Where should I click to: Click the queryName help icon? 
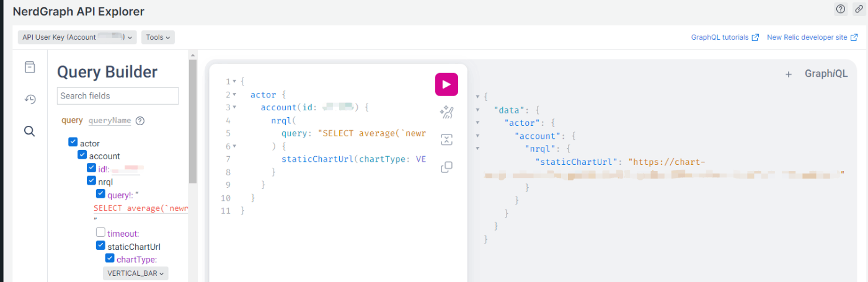[x=140, y=121]
